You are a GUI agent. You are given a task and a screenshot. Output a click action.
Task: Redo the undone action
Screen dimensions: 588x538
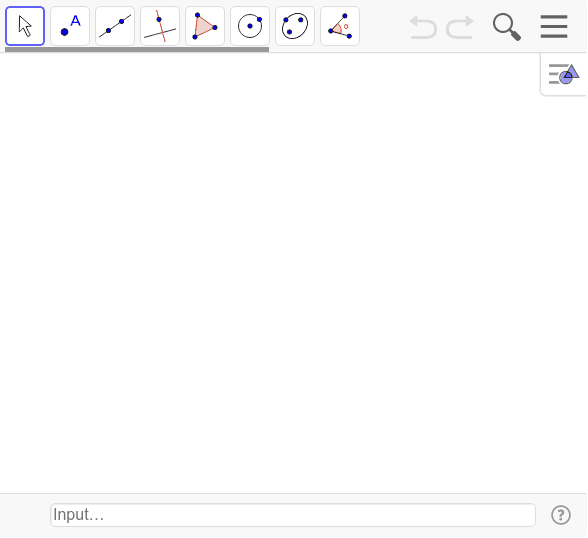[460, 27]
